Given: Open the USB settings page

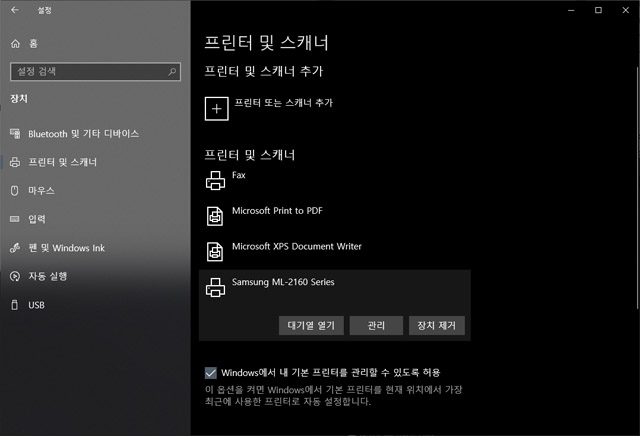Looking at the screenshot, I should pos(36,305).
